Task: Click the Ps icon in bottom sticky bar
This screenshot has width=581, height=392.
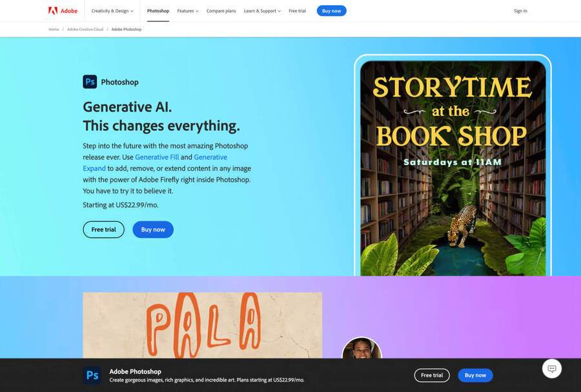Action: coord(92,375)
